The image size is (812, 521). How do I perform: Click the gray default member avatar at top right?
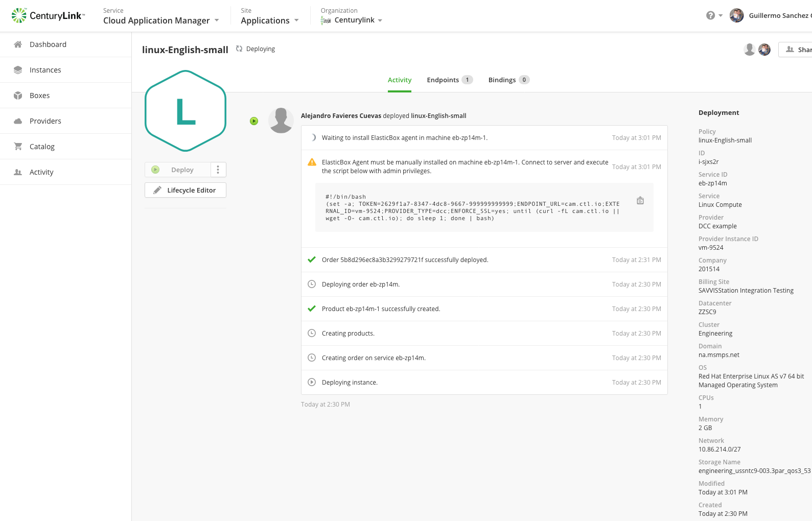coord(750,49)
